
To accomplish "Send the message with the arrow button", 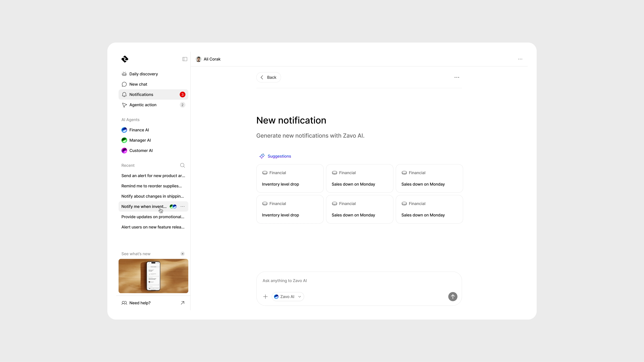I will [452, 297].
